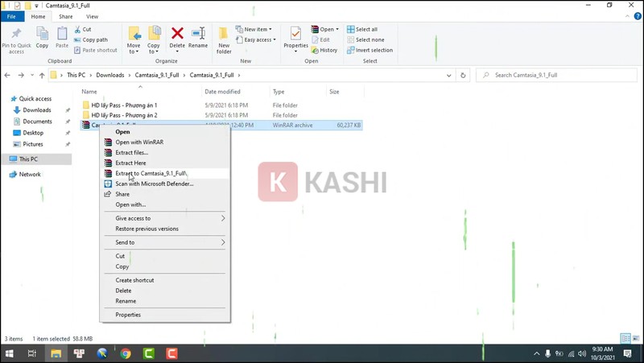The height and width of the screenshot is (363, 644).
Task: Click the Search Camtasia_9.1_Full field
Action: click(556, 75)
